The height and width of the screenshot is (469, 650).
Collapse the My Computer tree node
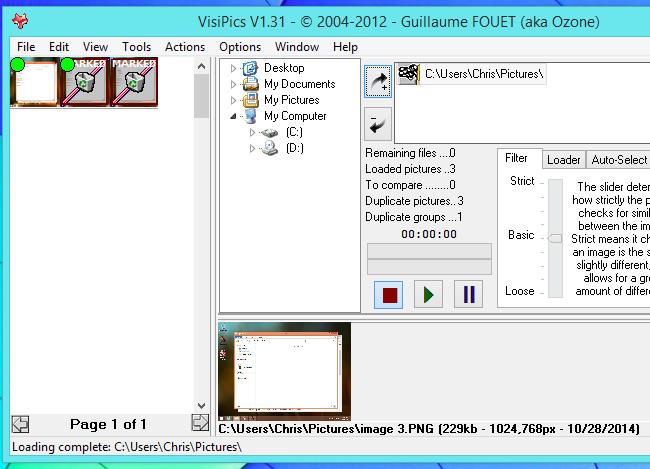click(x=233, y=117)
